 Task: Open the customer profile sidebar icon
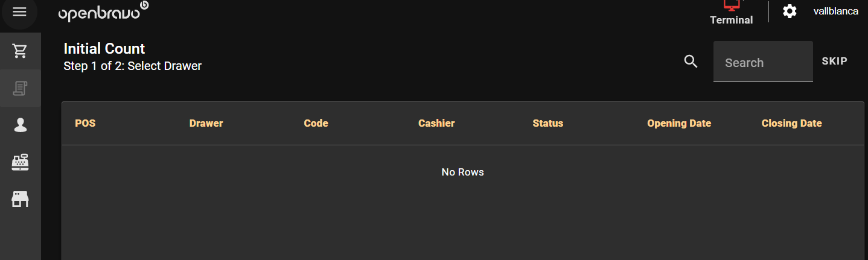(x=20, y=125)
